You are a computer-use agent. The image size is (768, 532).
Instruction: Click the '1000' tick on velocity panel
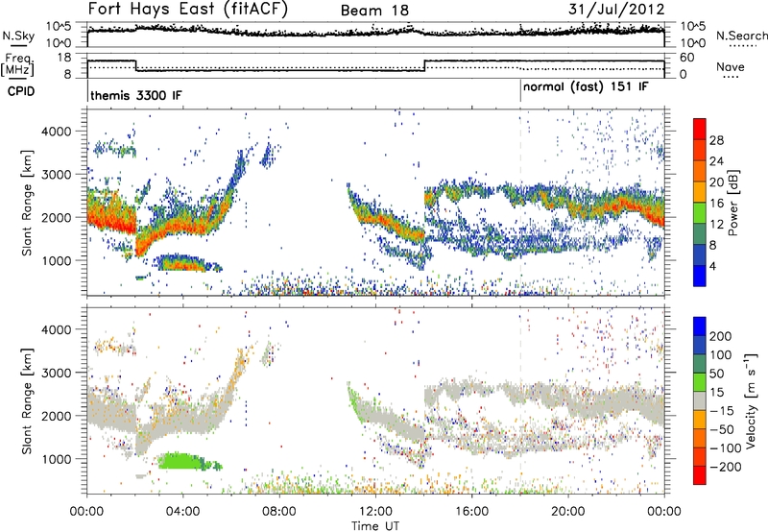[57, 459]
